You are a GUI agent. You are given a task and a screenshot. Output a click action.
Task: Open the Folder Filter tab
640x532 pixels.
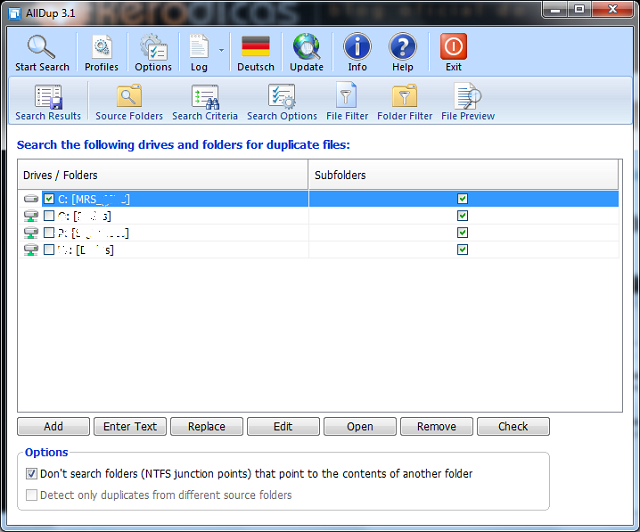[x=404, y=102]
